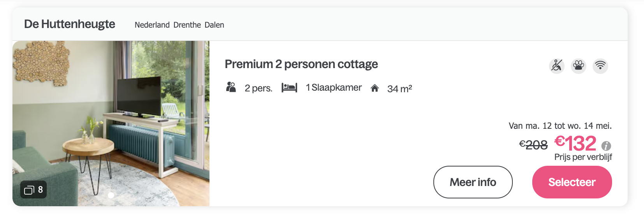Click the 1 Slaapkamer label
644x221 pixels.
click(x=334, y=88)
